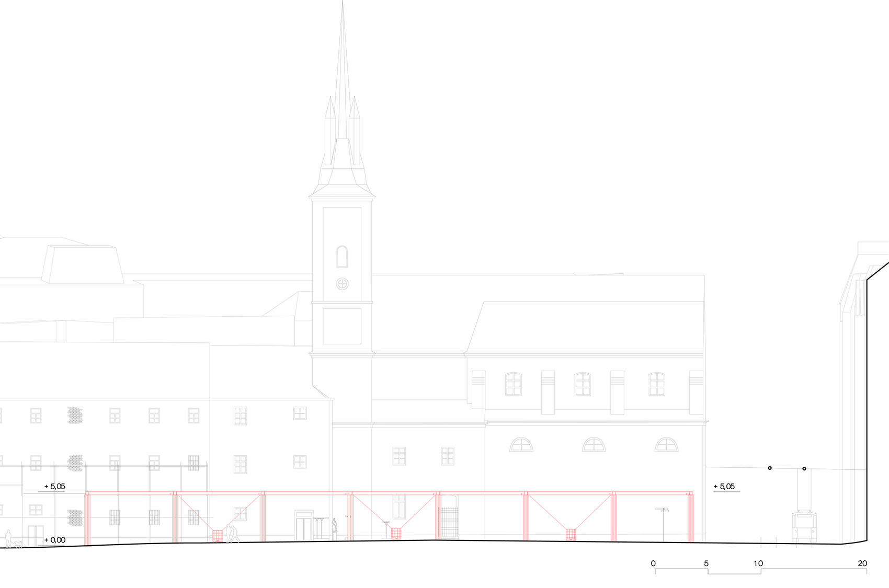Click the tip of the church spire
Viewport: 889px width, 588px height.
click(x=343, y=3)
